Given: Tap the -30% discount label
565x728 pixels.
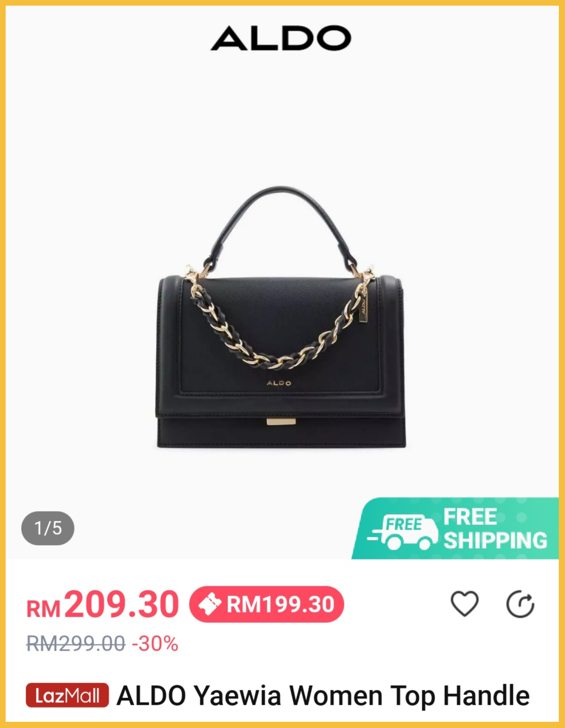Looking at the screenshot, I should click(x=155, y=644).
